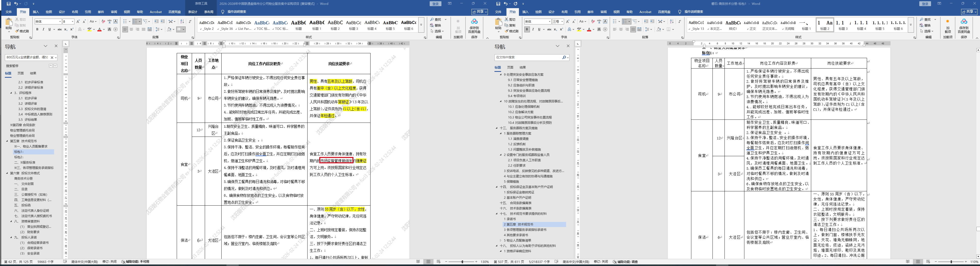The width and height of the screenshot is (980, 266).
Task: Redo action in right Word window
Action: [x=515, y=4]
